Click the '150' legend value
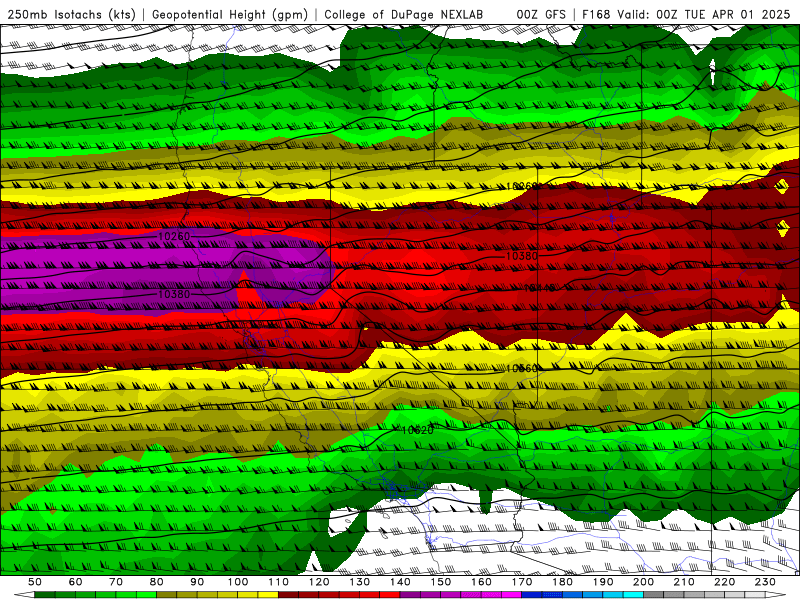Viewport: 800px width, 600px height. pyautogui.click(x=441, y=582)
